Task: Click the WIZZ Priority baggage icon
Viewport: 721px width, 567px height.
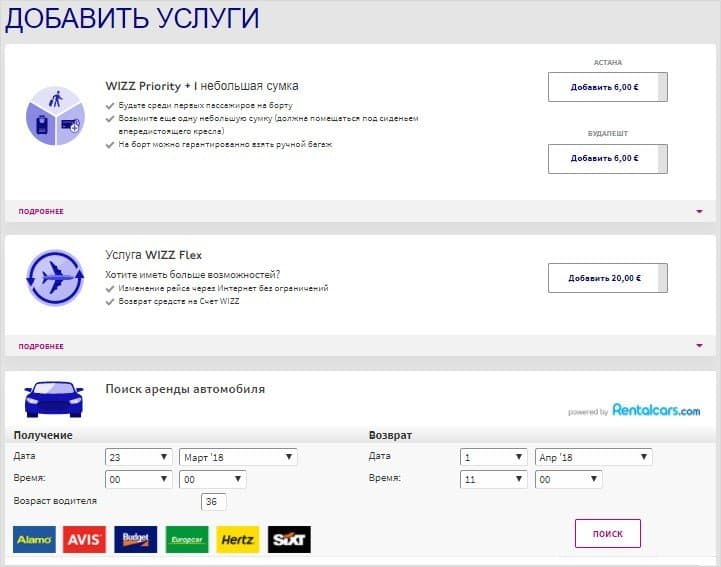Action: coord(55,116)
